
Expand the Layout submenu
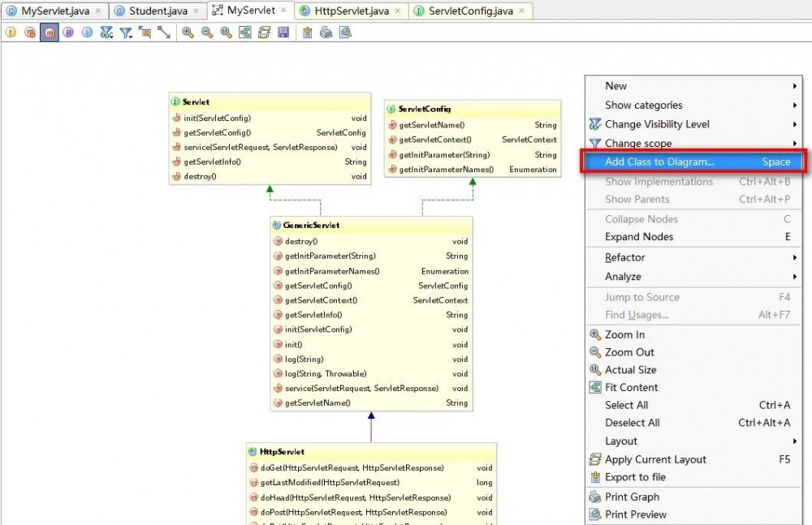[x=620, y=441]
